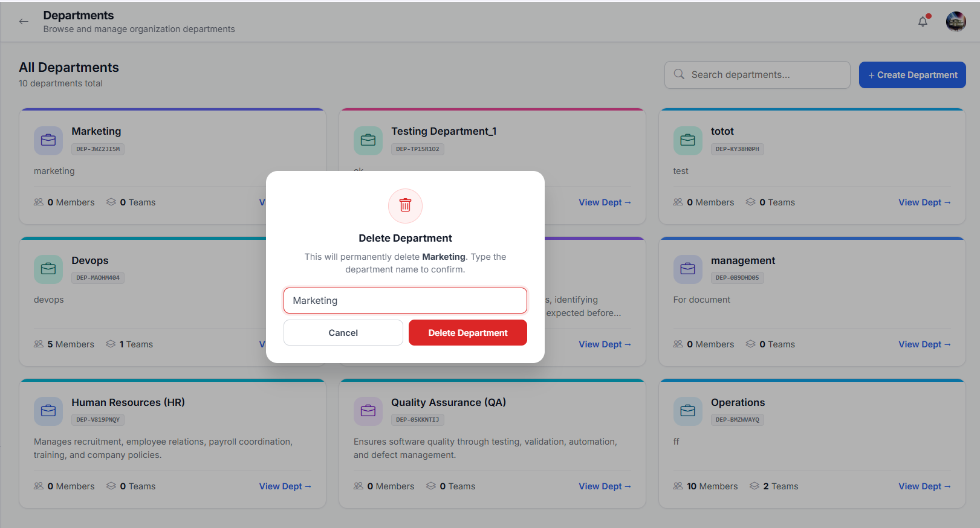Click the teams layers icon on the Devops card
The image size is (980, 528).
[x=111, y=344]
